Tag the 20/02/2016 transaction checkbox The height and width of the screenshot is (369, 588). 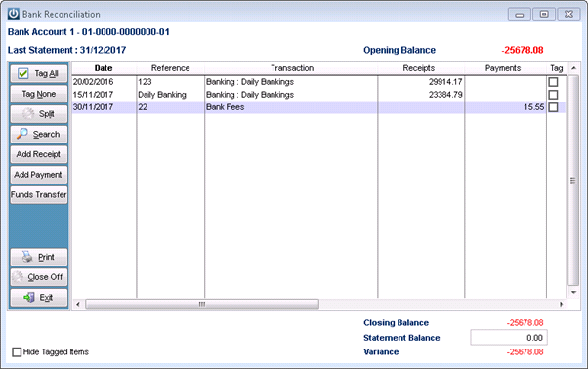[553, 82]
